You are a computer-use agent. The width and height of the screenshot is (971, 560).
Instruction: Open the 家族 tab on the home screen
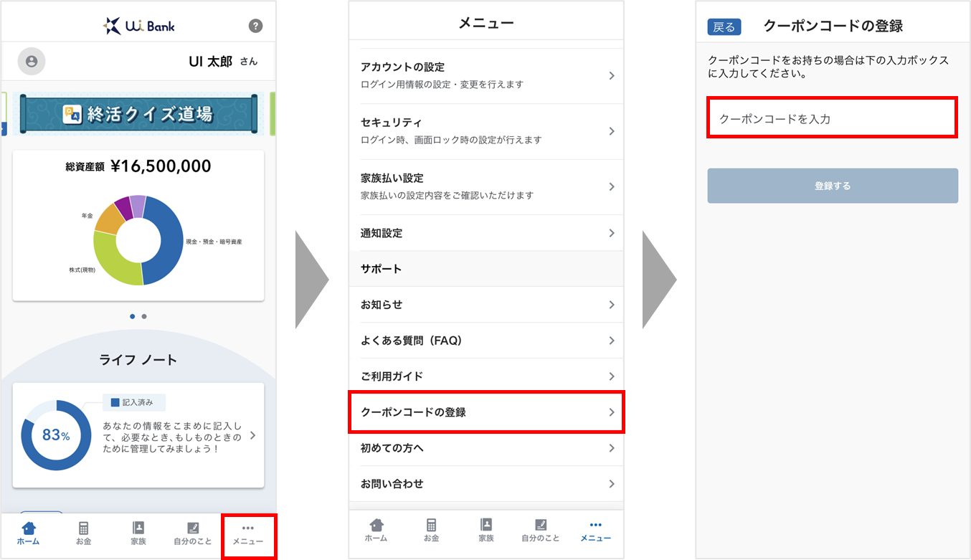tap(138, 533)
